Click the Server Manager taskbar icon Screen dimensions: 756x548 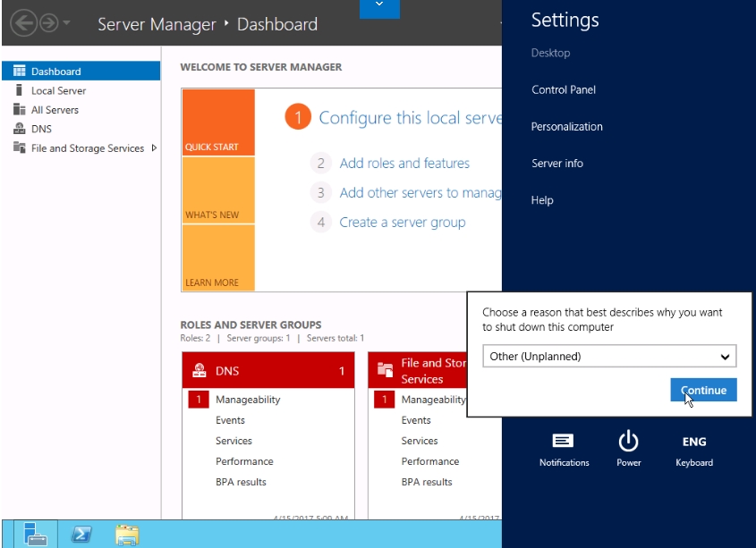pos(35,534)
